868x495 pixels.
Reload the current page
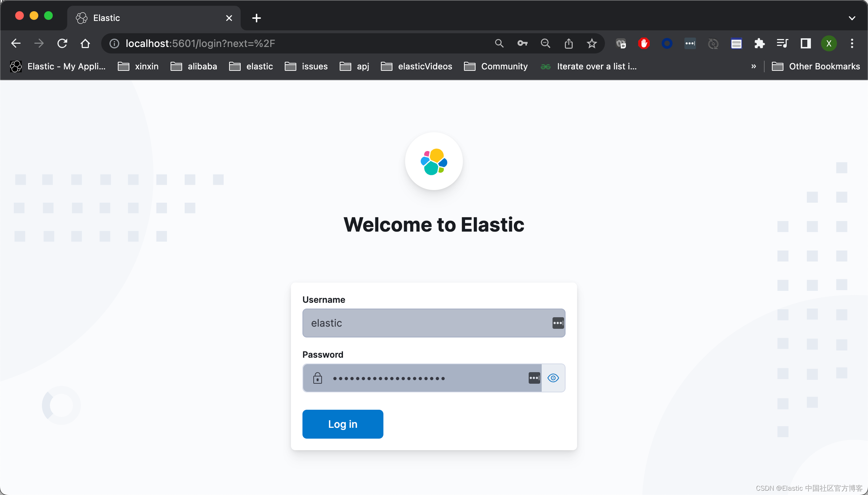click(x=62, y=44)
